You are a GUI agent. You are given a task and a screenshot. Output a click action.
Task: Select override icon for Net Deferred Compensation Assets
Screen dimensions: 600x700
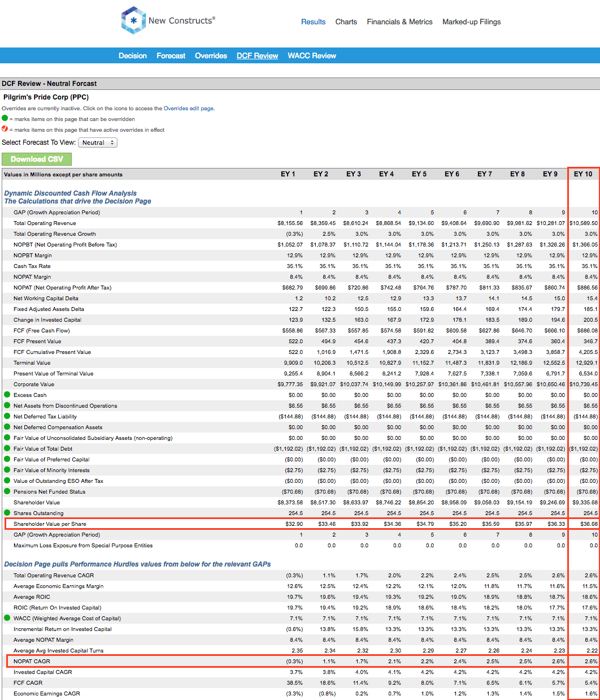[x=7, y=427]
